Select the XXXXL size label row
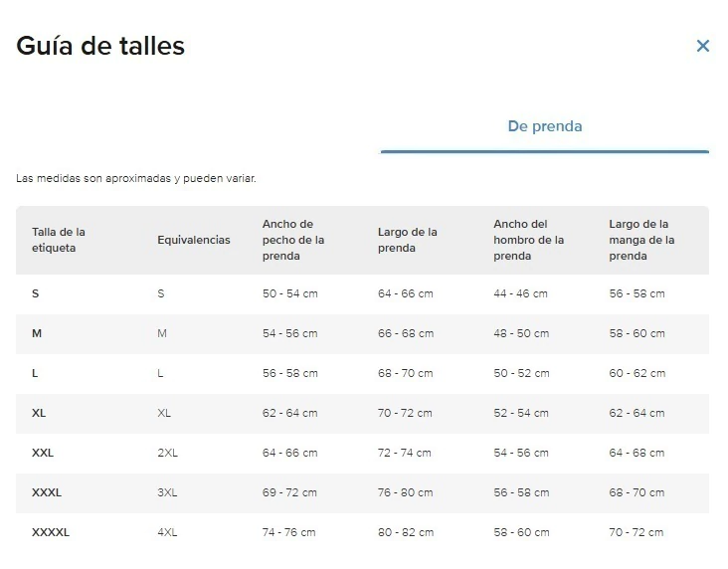This screenshot has width=728, height=569. click(x=51, y=532)
